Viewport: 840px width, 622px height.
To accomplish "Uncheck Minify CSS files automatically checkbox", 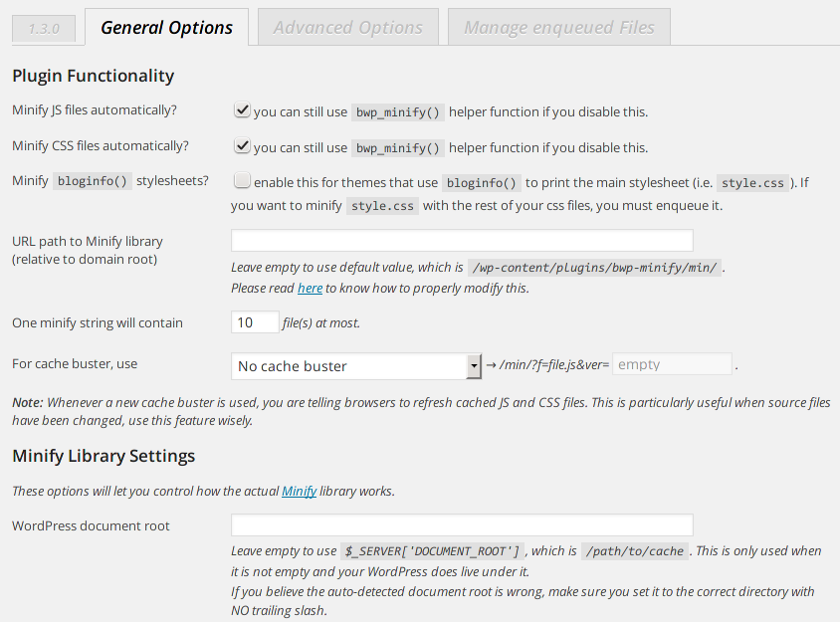I will 241,146.
